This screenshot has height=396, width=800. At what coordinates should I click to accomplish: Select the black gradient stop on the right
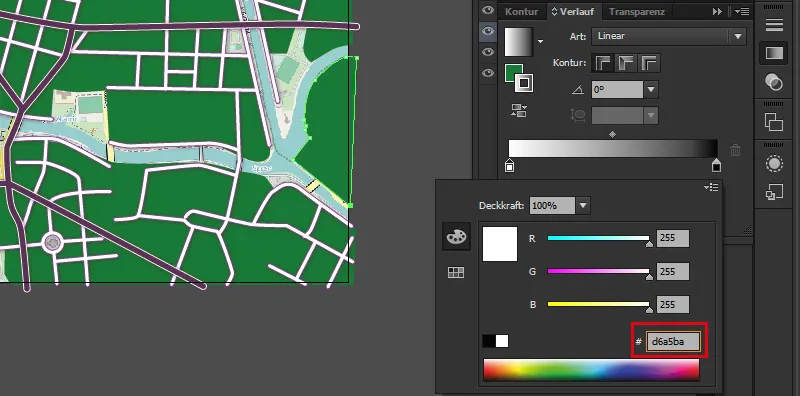(x=716, y=165)
